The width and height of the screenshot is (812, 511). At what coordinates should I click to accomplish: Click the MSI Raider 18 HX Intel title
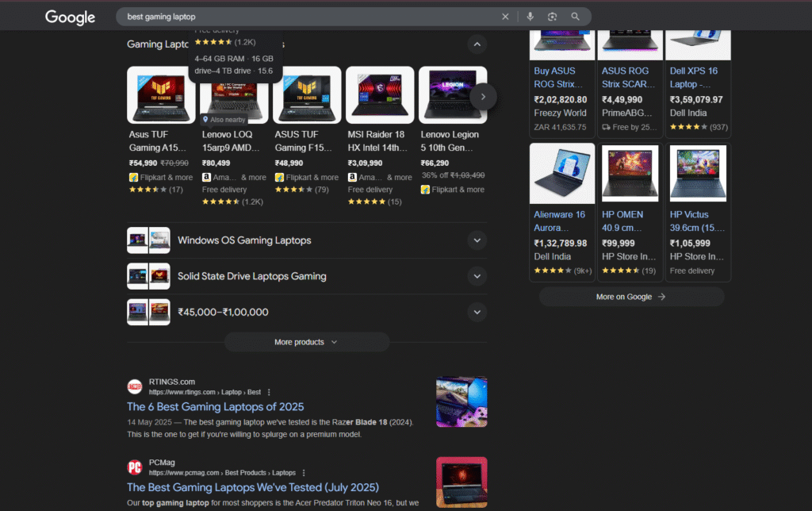pos(377,141)
